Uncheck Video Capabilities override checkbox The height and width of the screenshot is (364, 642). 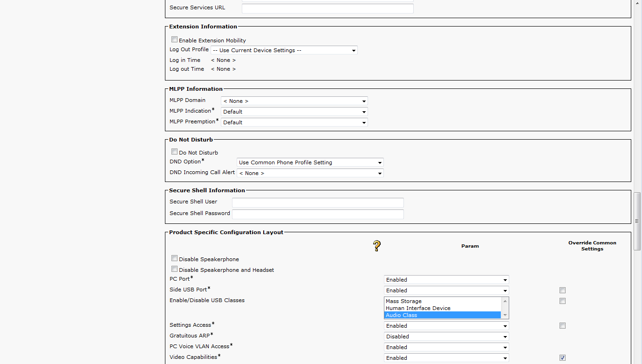tap(562, 357)
